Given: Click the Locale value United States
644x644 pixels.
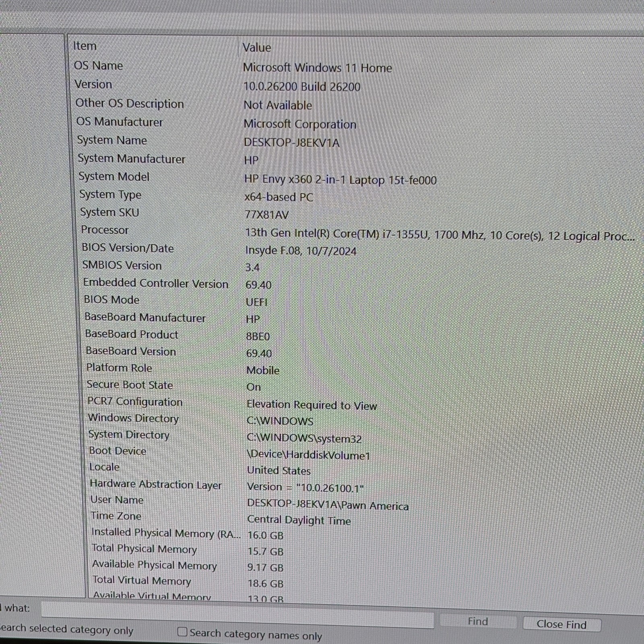Looking at the screenshot, I should tap(279, 471).
